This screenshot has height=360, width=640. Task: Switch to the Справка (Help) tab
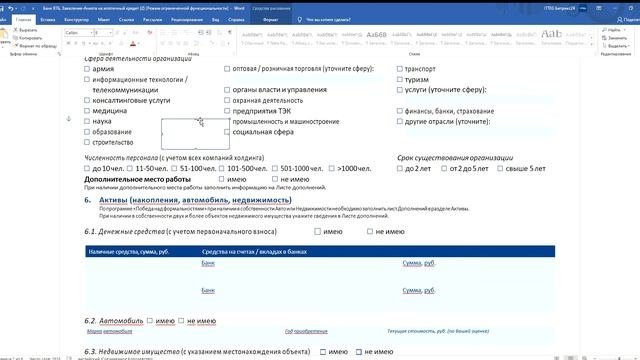236,20
